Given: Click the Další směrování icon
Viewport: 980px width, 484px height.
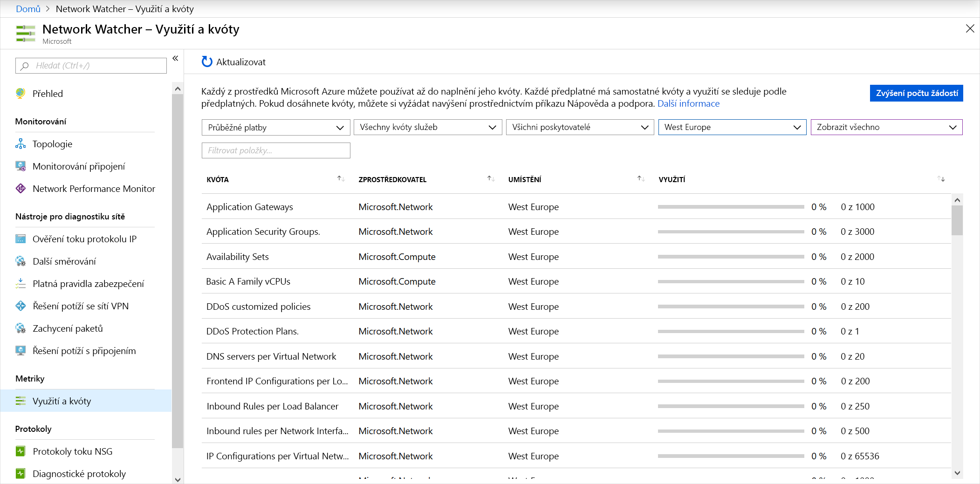Looking at the screenshot, I should (21, 261).
